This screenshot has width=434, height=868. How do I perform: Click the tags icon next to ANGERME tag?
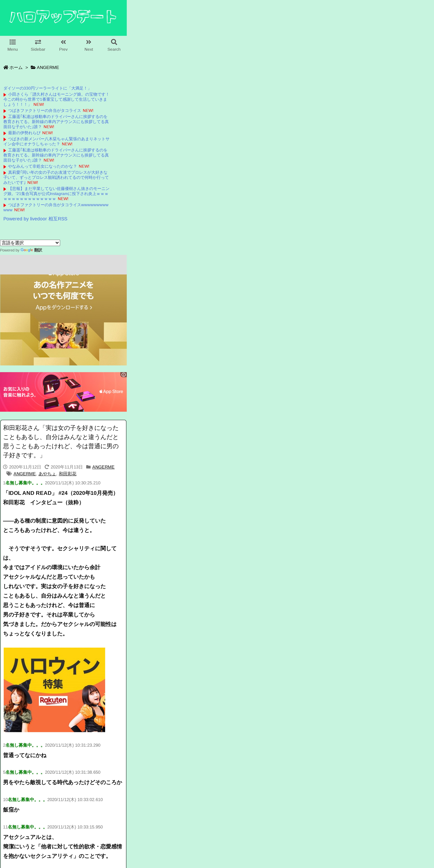click(9, 474)
